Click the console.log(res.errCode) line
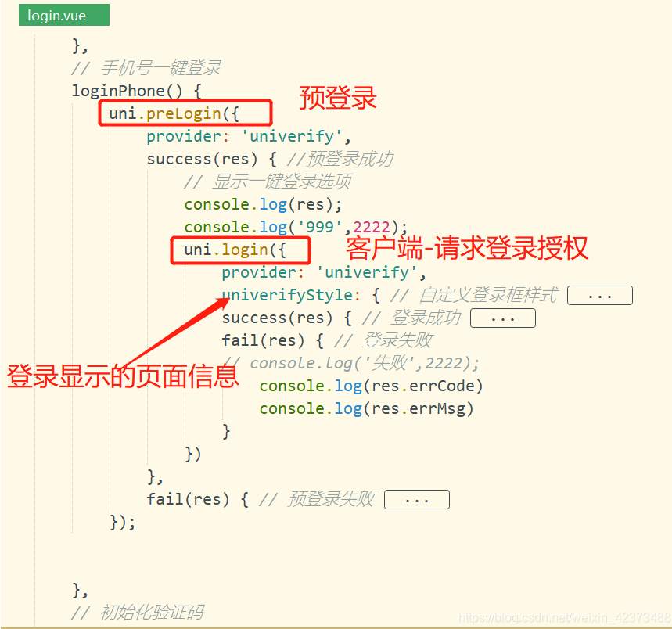This screenshot has height=629, width=672. point(371,386)
